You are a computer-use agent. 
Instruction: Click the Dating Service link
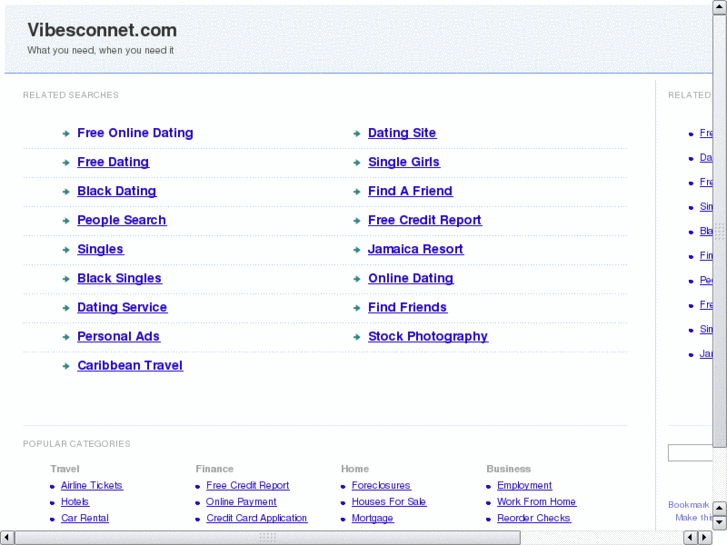(122, 308)
